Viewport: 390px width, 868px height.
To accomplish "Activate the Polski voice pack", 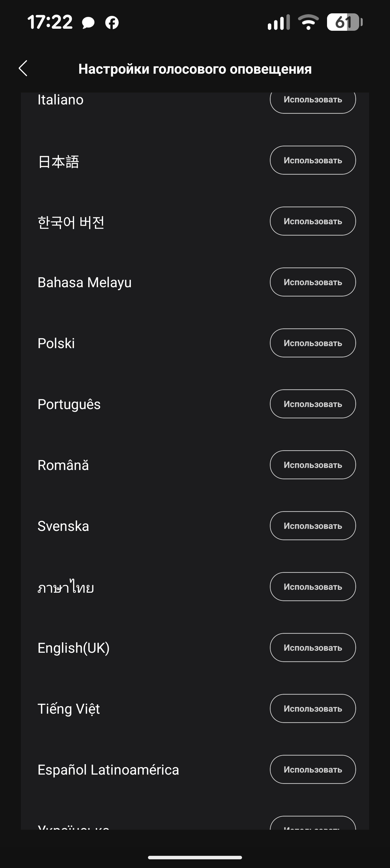I will pyautogui.click(x=313, y=343).
